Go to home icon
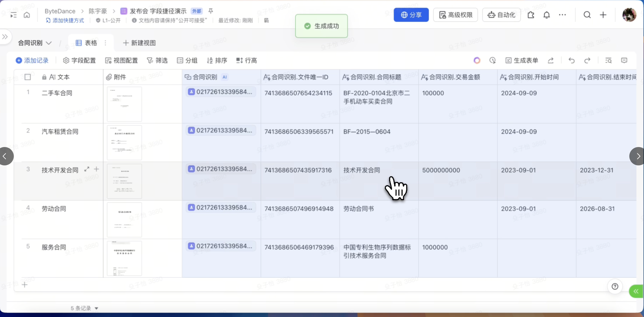Screen dimensions: 644x317 [27, 15]
